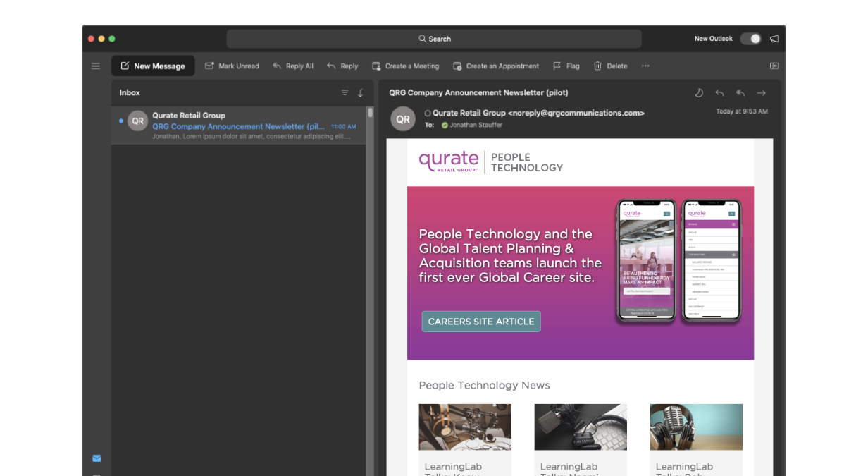This screenshot has height=476, width=868.
Task: Click the QR sender avatar in reading pane
Action: 403,119
